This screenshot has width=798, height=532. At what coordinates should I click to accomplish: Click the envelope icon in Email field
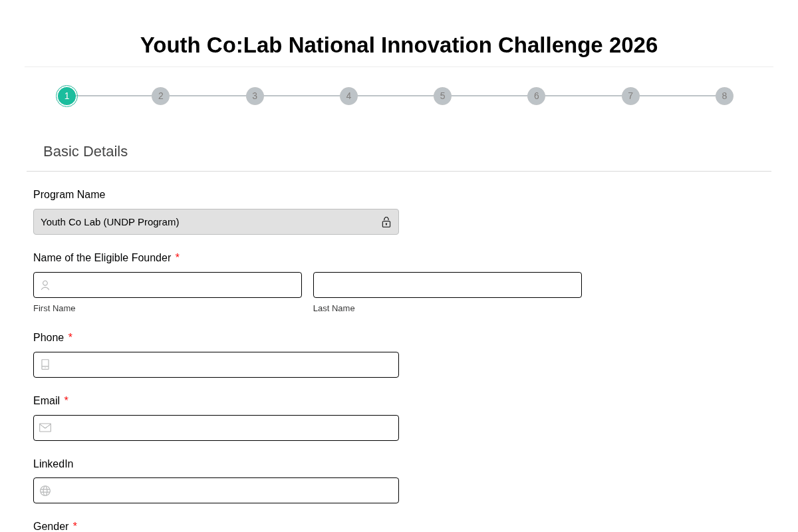45,428
